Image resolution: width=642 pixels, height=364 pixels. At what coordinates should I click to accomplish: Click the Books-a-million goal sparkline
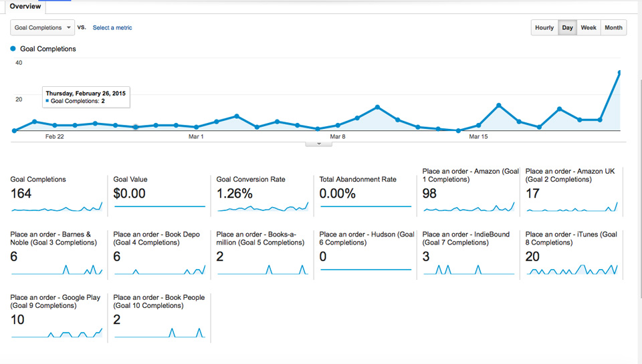click(262, 270)
